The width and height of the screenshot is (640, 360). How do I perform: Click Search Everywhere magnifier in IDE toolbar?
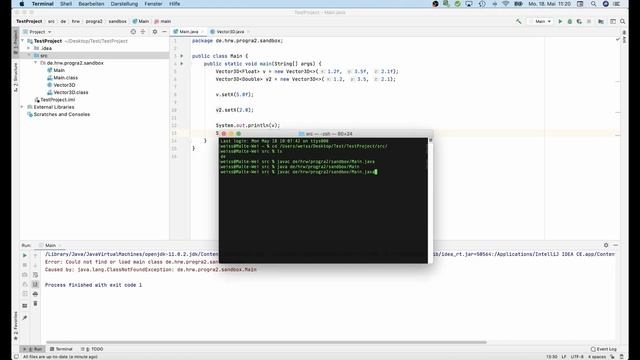point(622,21)
